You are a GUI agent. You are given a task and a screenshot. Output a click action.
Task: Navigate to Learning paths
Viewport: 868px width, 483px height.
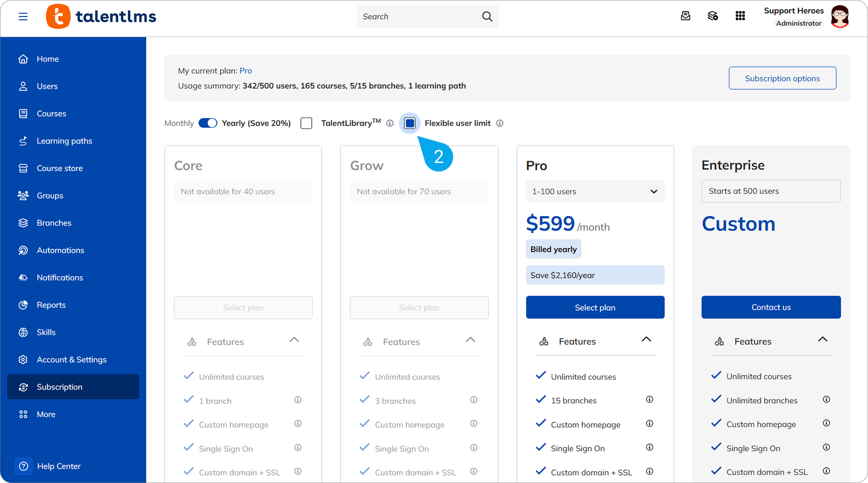tap(73, 141)
